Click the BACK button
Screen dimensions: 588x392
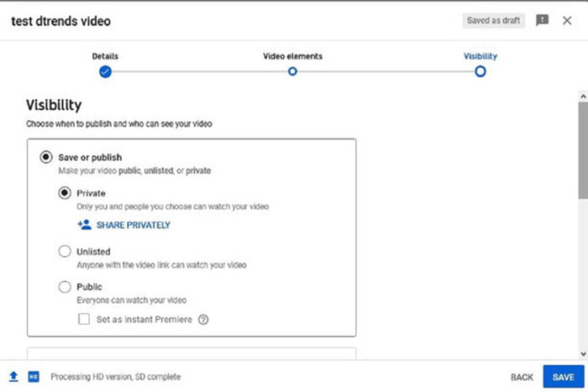[x=522, y=377]
